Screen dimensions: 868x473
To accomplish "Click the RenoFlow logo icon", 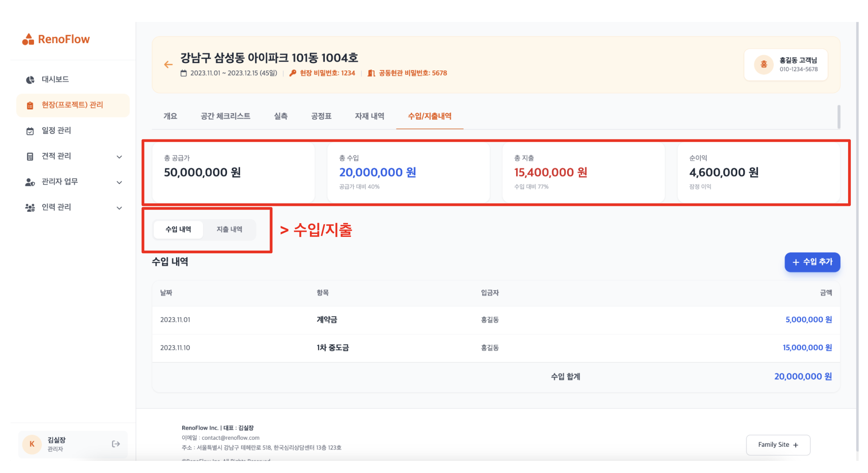I will tap(28, 39).
